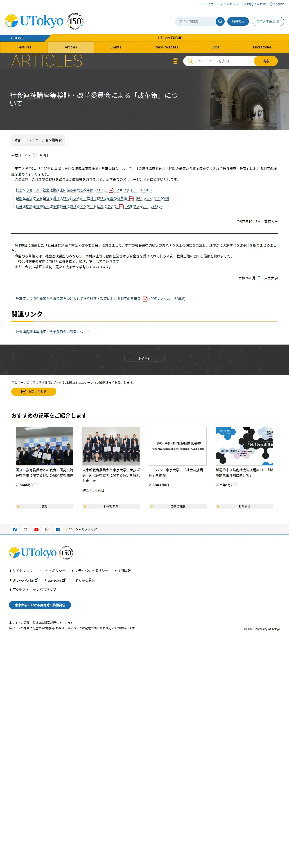This screenshot has height=868, width=289.
Task: Focus the サイト内検索 input field
Action: tap(195, 21)
